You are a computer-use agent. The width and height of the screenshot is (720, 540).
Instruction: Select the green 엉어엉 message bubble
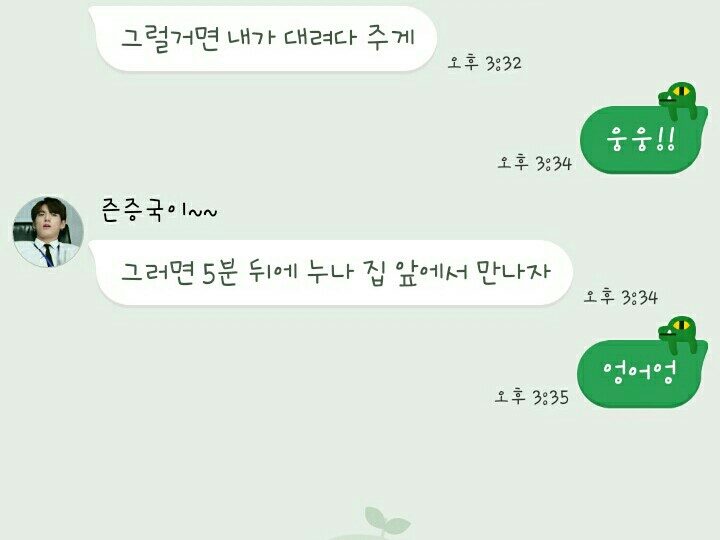pos(640,373)
